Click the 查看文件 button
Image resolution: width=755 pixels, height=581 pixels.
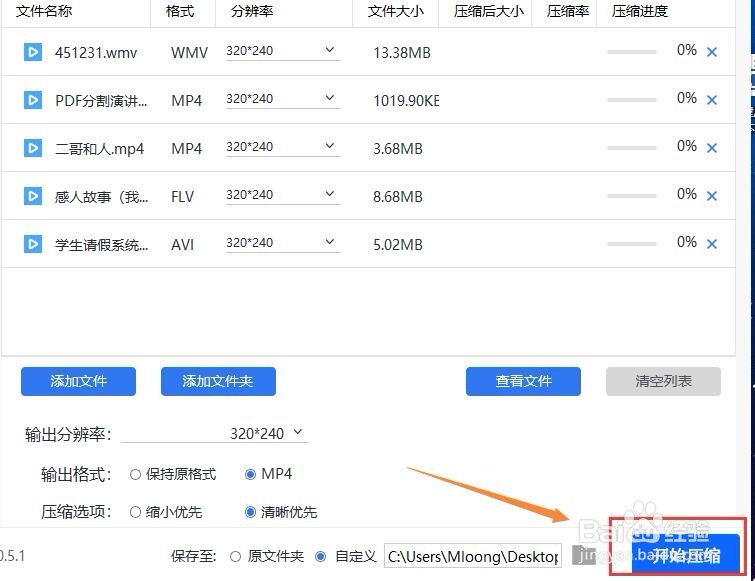(x=523, y=382)
